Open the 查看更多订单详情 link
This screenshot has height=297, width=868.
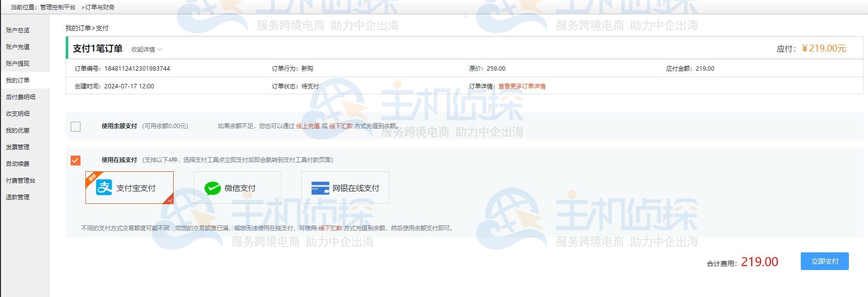pyautogui.click(x=522, y=86)
